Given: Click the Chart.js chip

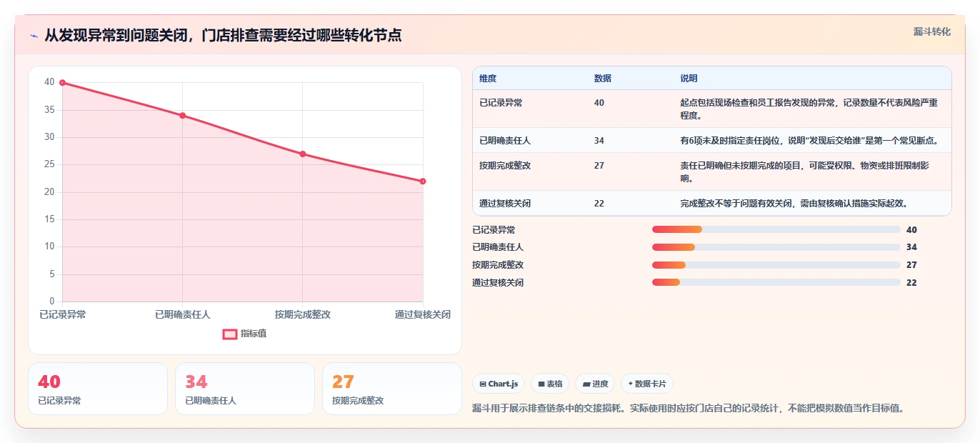Looking at the screenshot, I should coord(499,384).
